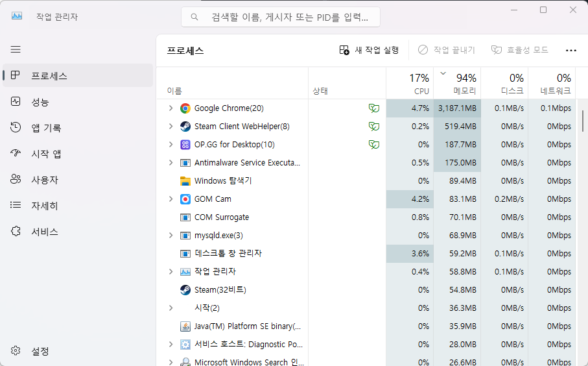Viewport: 588px width, 366px height.
Task: Click efficiency leaf icon on Google Chrome row
Action: point(374,108)
